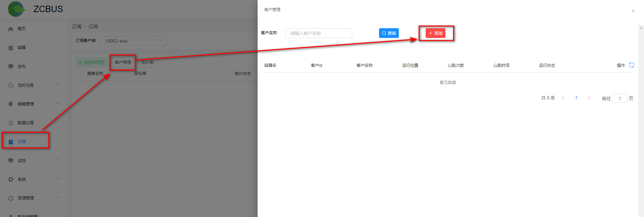644x217 pixels.
Task: Click the 数据处理 sliders icon
Action: click(x=11, y=123)
